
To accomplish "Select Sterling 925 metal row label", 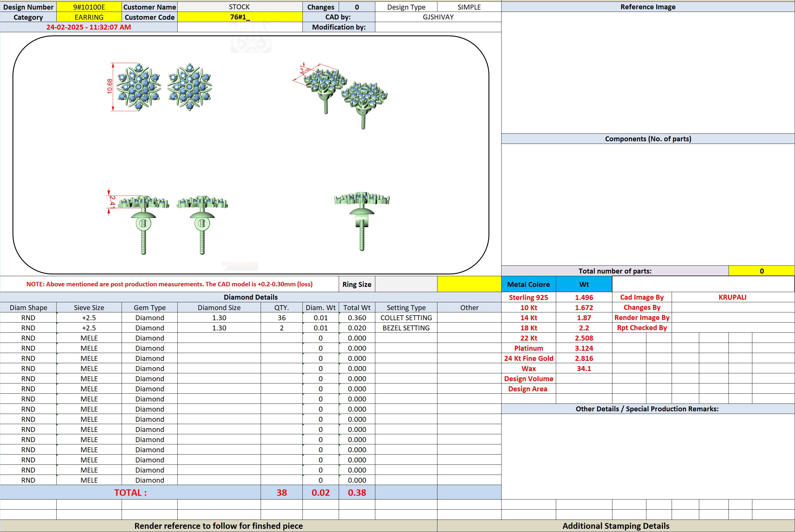I will click(529, 297).
